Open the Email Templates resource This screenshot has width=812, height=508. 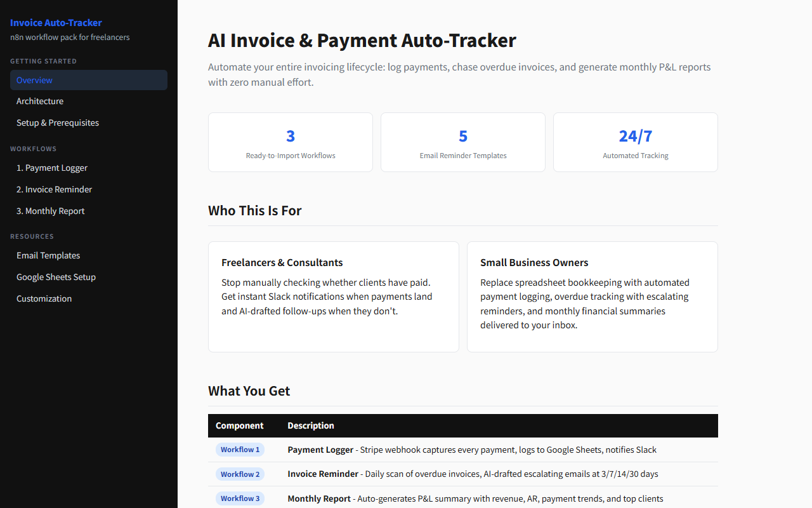[48, 255]
